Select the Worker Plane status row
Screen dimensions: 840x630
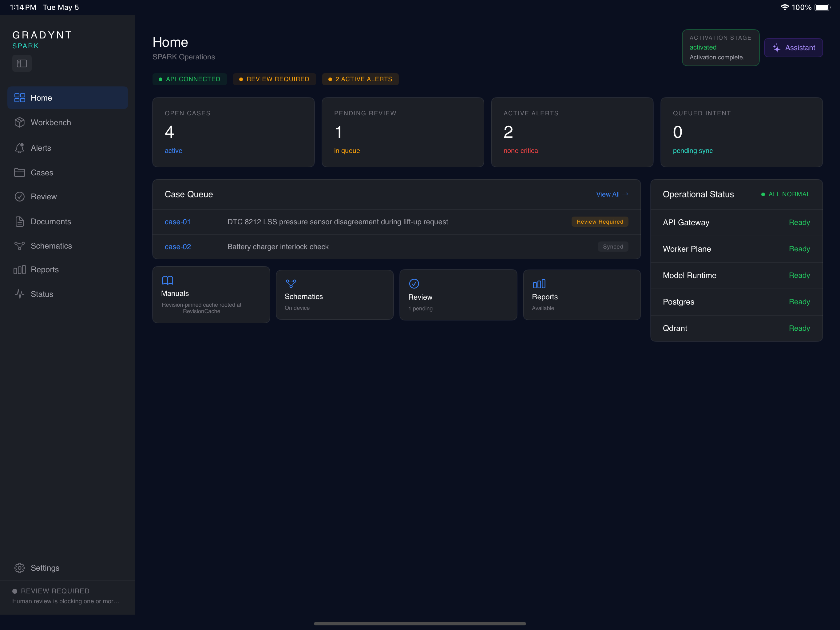click(736, 249)
